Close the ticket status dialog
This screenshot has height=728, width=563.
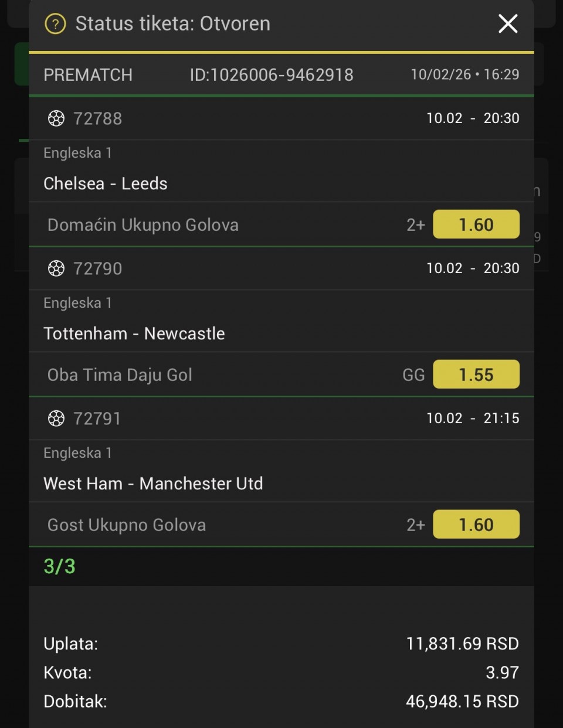point(507,24)
